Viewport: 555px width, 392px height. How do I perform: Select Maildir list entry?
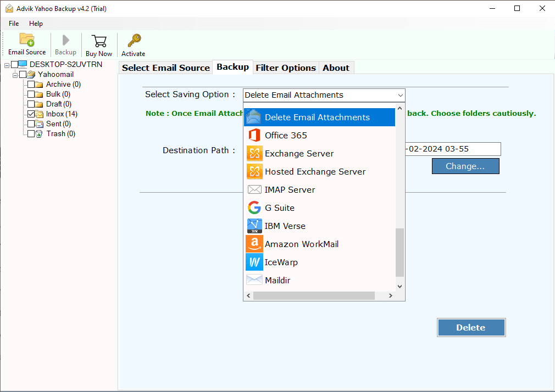point(319,280)
